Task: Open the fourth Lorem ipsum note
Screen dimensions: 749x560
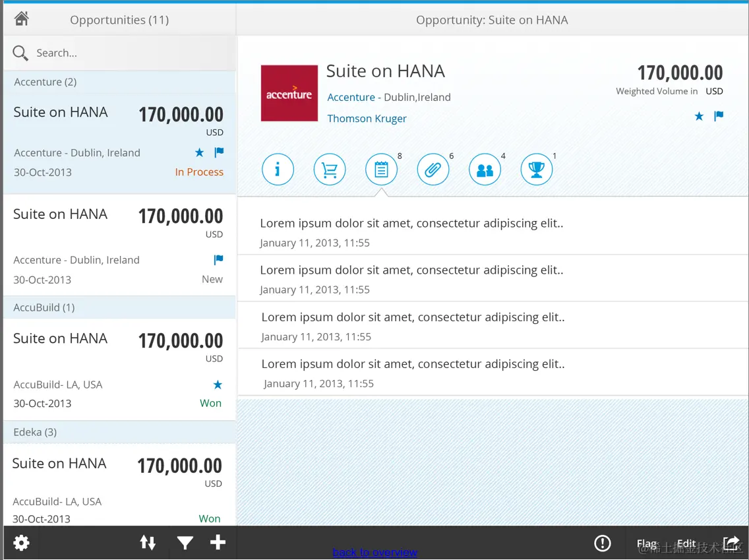Action: click(x=493, y=372)
